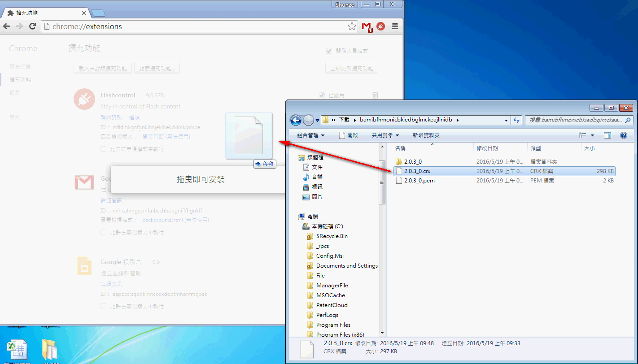The height and width of the screenshot is (364, 638).
Task: Select 本機磁碟 (C:) in navigation pane
Action: [327, 226]
